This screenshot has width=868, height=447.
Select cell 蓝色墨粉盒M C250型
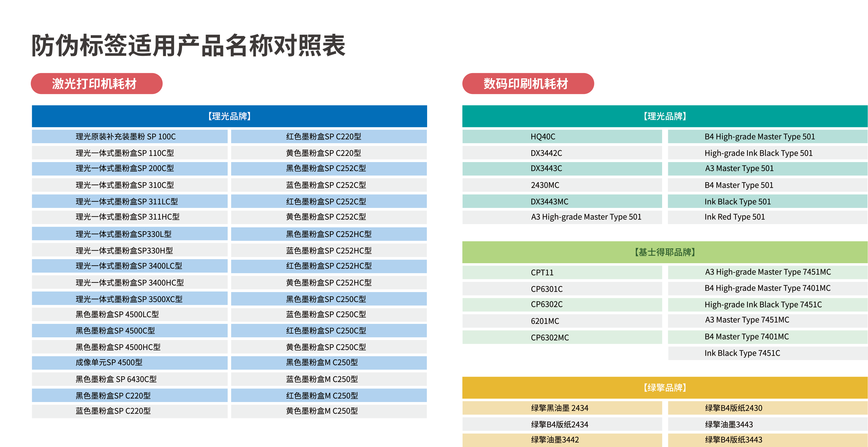pyautogui.click(x=329, y=379)
